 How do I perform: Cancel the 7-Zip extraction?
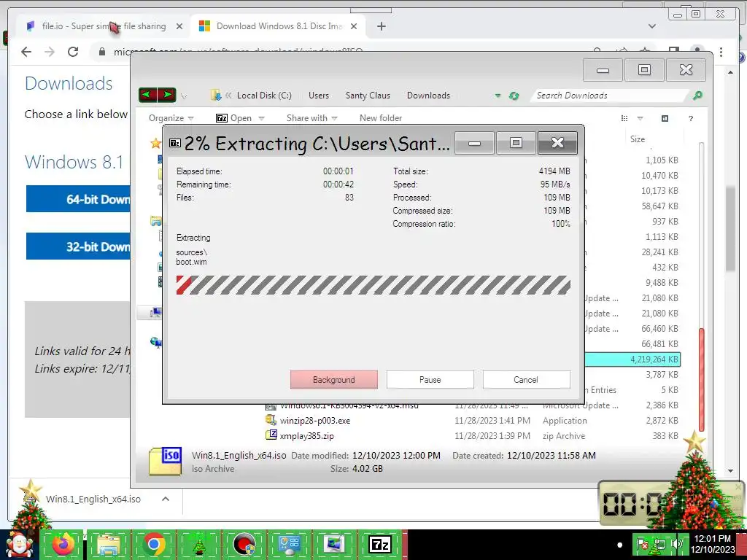[526, 379]
